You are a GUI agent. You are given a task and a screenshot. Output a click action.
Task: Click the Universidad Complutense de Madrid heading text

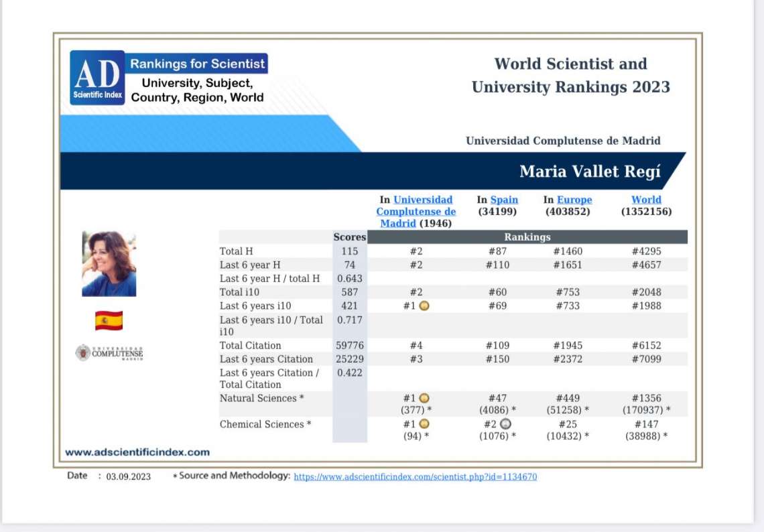[563, 141]
